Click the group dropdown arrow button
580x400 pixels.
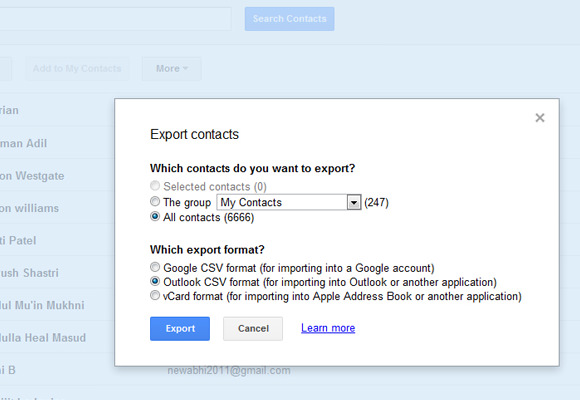[354, 202]
